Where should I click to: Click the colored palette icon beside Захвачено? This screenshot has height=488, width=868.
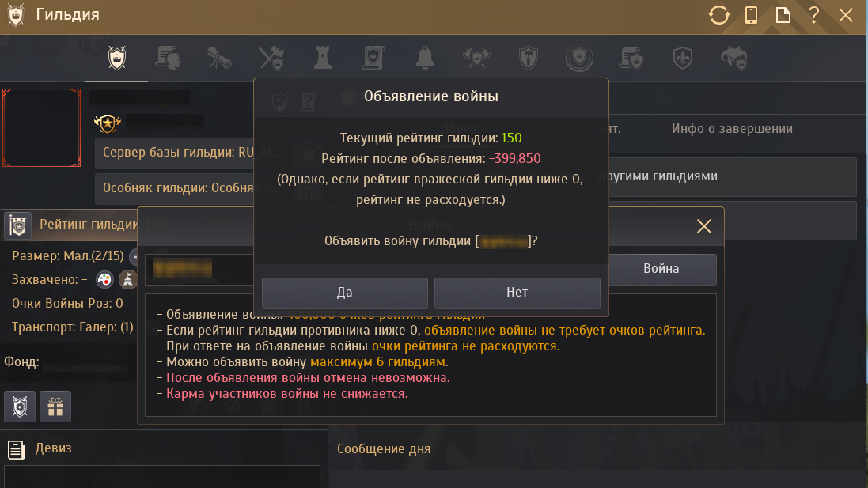[104, 279]
